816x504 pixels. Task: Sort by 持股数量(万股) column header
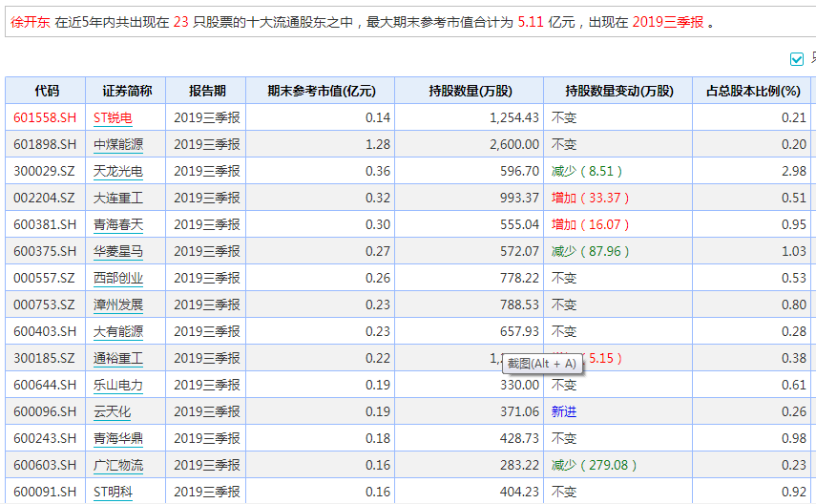click(470, 91)
